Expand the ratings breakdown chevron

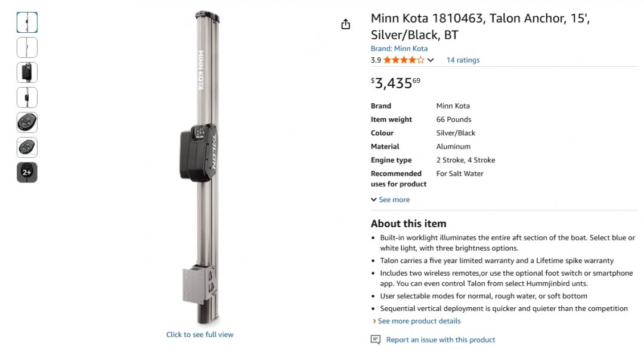click(431, 60)
